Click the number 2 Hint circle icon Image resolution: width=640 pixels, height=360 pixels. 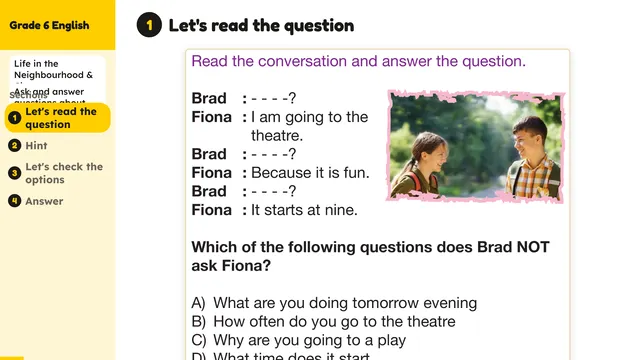[15, 145]
